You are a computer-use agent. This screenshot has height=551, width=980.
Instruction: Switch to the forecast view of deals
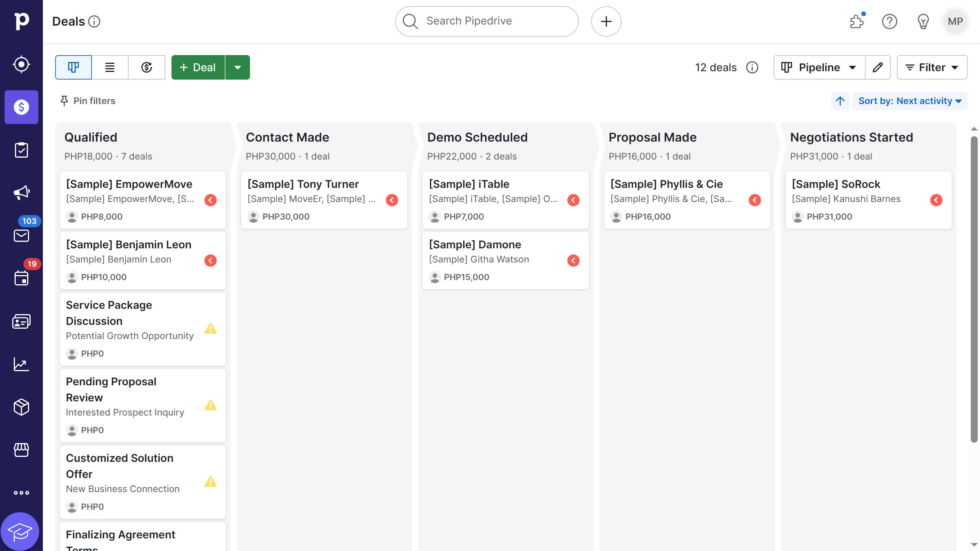click(x=147, y=67)
